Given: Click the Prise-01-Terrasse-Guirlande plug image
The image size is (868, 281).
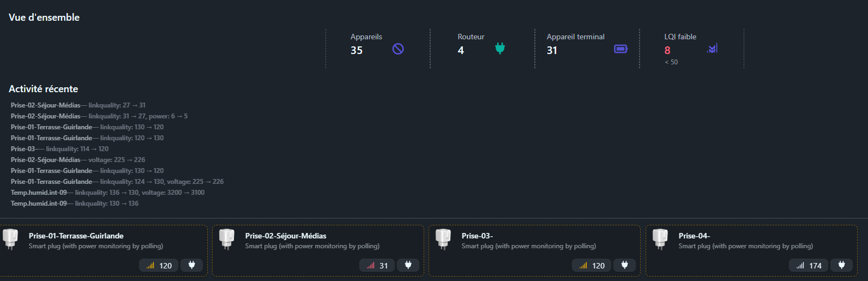Looking at the screenshot, I should tap(10, 239).
